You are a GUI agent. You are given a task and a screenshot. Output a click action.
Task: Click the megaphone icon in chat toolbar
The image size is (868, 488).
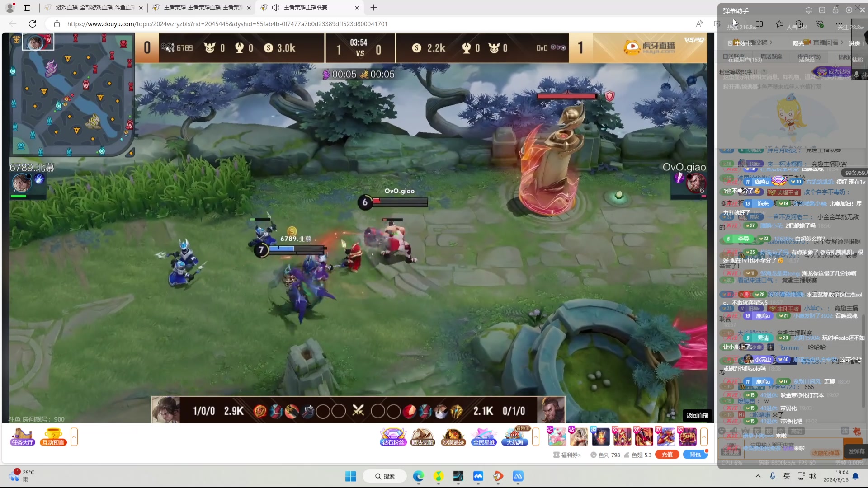point(734,431)
